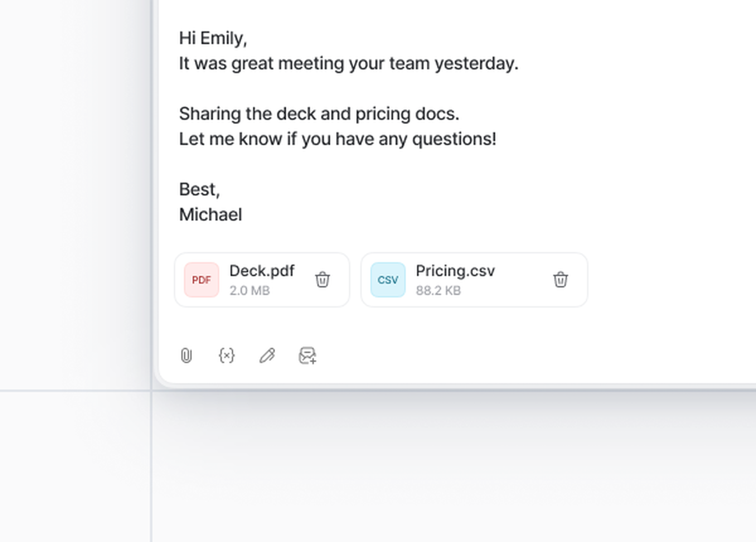Click the red PDF file type badge
The height and width of the screenshot is (542, 756).
coord(202,279)
